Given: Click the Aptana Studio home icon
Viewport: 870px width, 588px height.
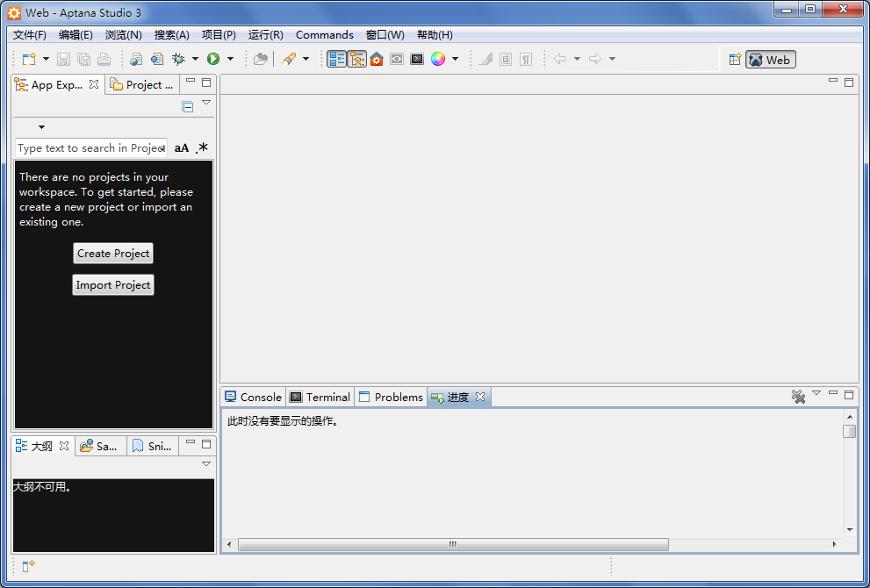Looking at the screenshot, I should [377, 59].
